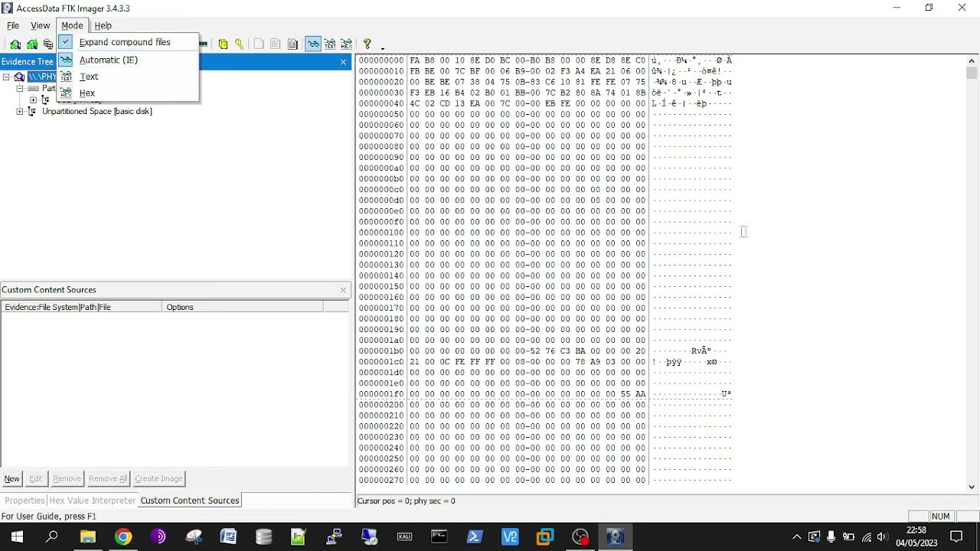Click the greyed Edit button

[x=36, y=479]
